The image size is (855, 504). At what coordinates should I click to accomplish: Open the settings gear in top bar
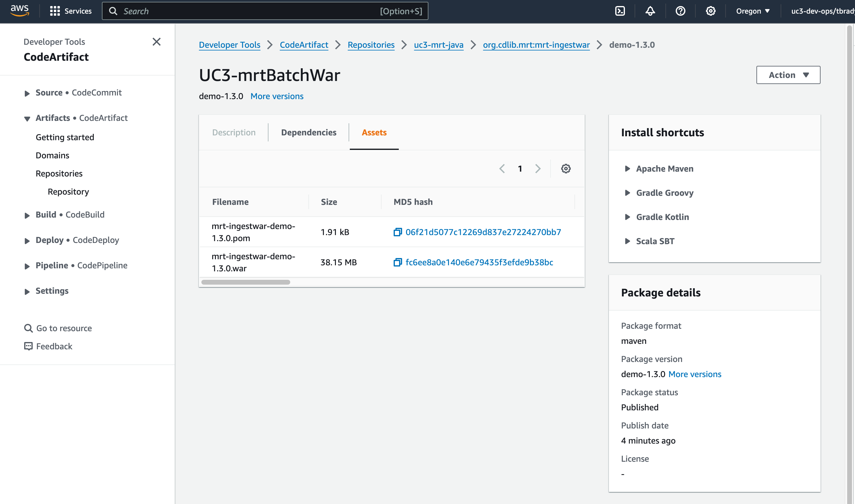click(x=710, y=11)
